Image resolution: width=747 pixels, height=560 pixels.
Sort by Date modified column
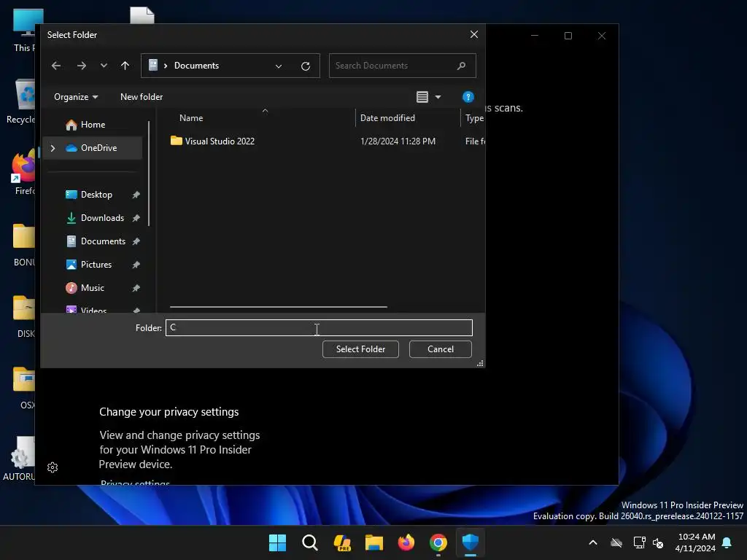pos(387,118)
